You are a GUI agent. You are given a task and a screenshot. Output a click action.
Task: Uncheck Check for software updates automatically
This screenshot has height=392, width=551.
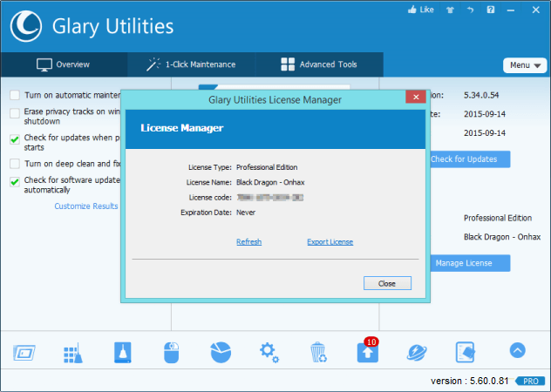click(15, 181)
